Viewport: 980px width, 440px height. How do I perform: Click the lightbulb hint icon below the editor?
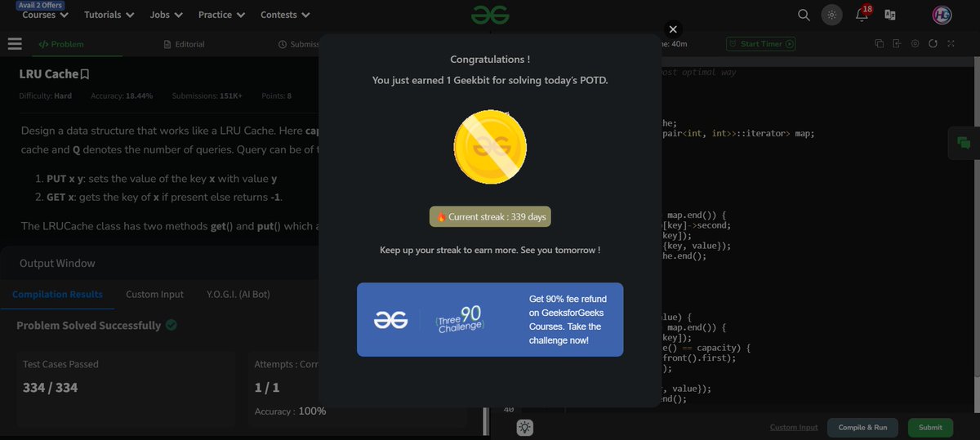click(x=524, y=427)
